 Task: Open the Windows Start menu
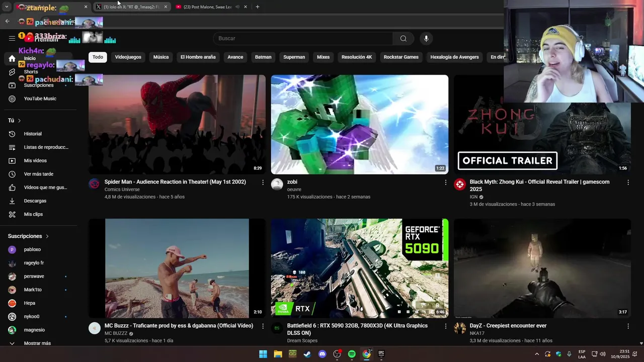pos(263,354)
